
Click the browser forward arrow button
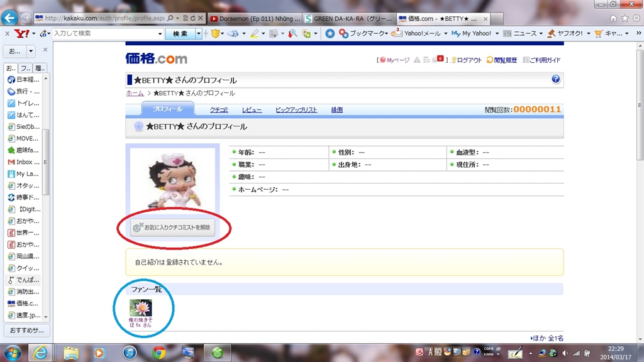(25, 18)
